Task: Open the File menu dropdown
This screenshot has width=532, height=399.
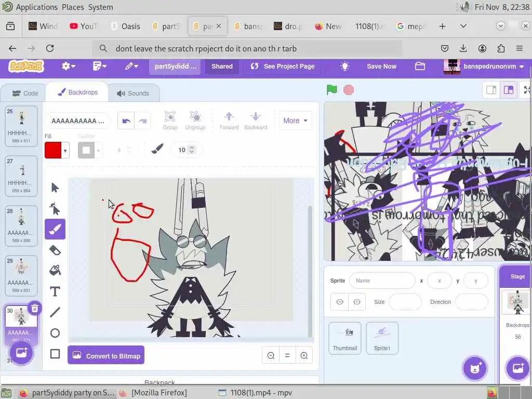Action: 99,66
